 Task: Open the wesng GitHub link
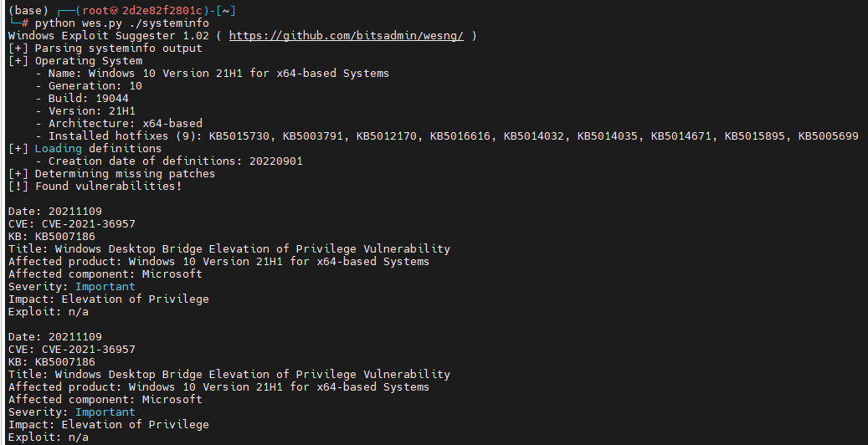[x=346, y=36]
